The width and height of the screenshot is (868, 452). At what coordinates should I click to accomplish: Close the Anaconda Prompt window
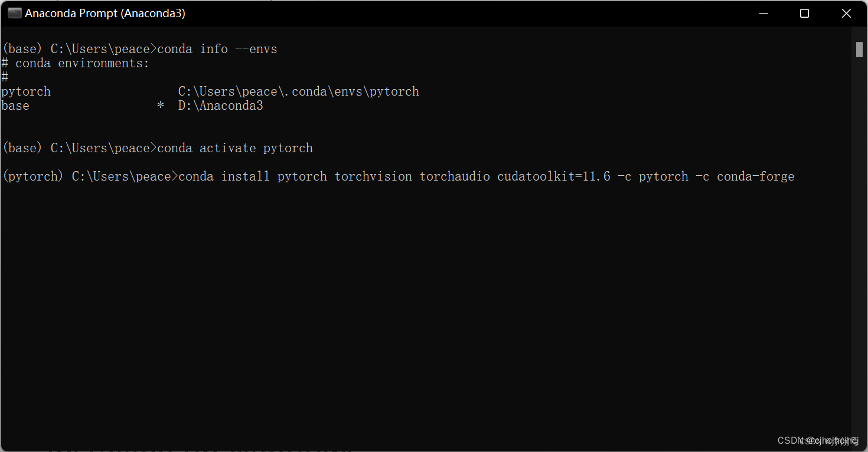click(x=846, y=13)
